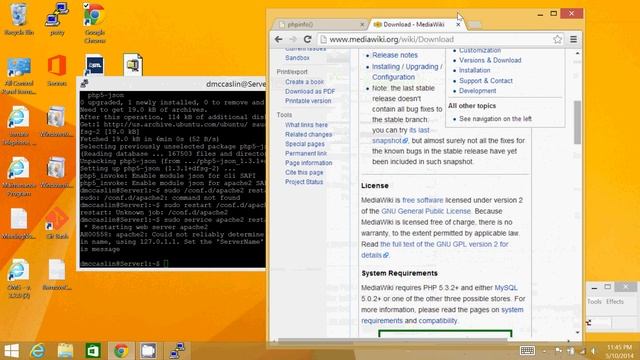Open the touch keyboard tray icon
The width and height of the screenshot is (640, 360).
(527, 351)
